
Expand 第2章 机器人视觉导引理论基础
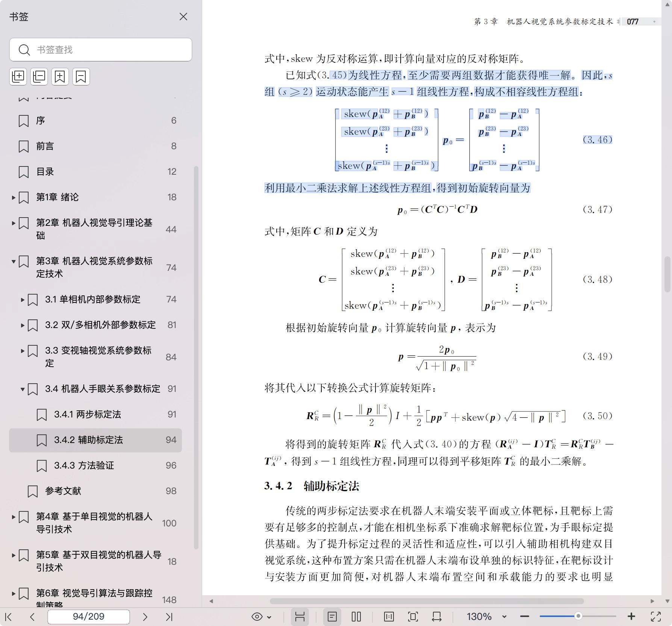click(x=14, y=223)
